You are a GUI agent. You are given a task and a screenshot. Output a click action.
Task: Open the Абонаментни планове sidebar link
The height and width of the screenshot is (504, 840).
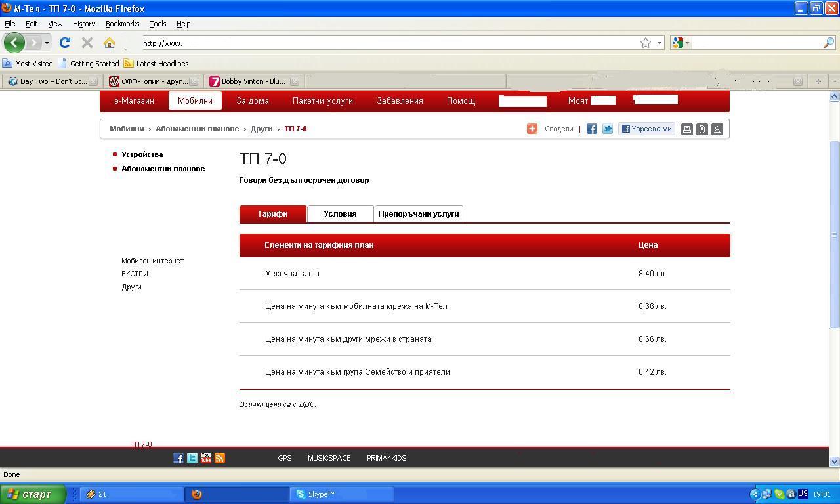point(163,169)
